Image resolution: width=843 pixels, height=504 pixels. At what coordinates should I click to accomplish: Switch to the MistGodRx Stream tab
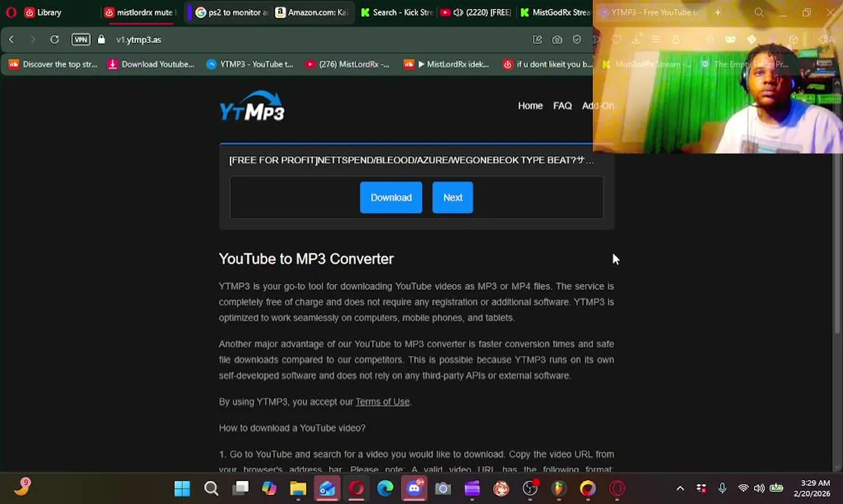(555, 13)
